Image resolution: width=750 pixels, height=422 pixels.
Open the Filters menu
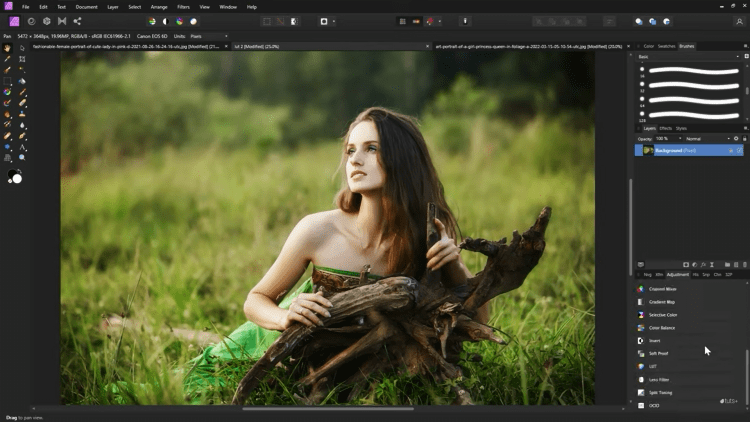coord(183,7)
